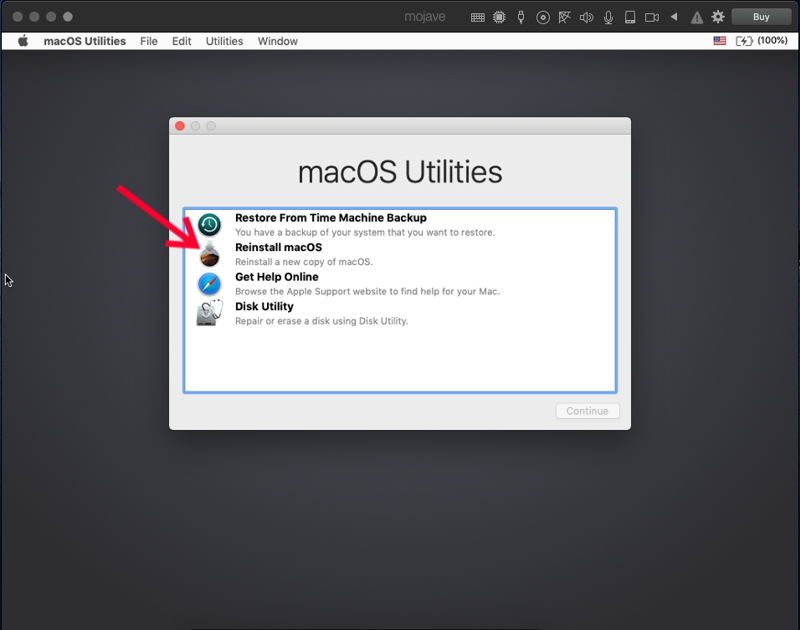Click the warning triangle icon
The width and height of the screenshot is (800, 630).
(x=696, y=17)
